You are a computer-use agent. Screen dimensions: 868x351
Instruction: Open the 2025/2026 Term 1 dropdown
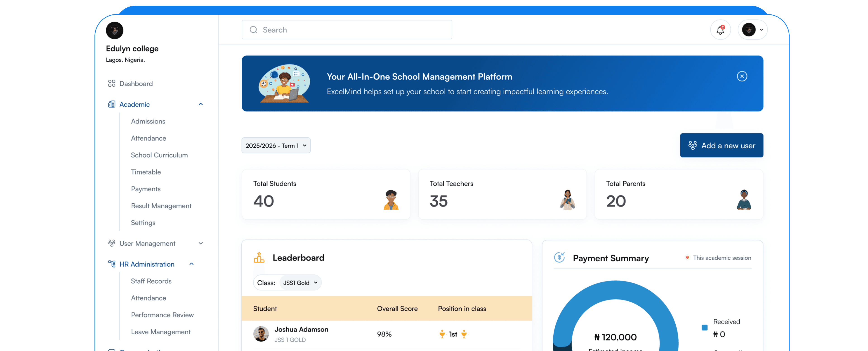pos(276,145)
